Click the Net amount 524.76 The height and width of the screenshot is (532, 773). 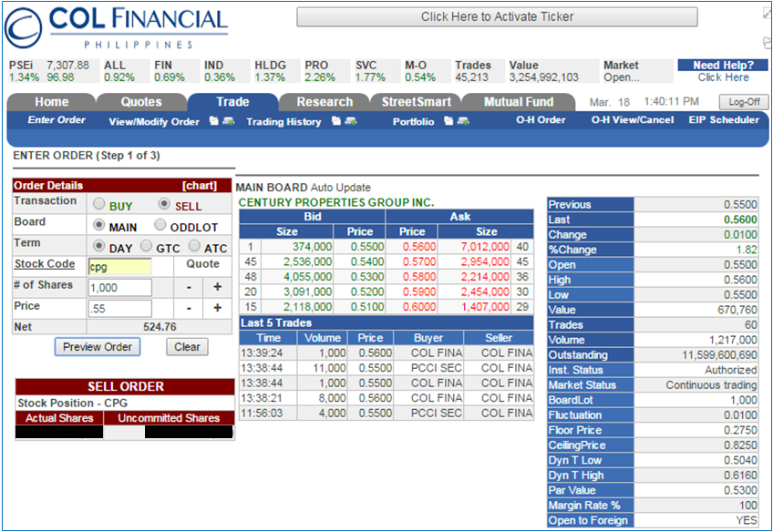[160, 327]
